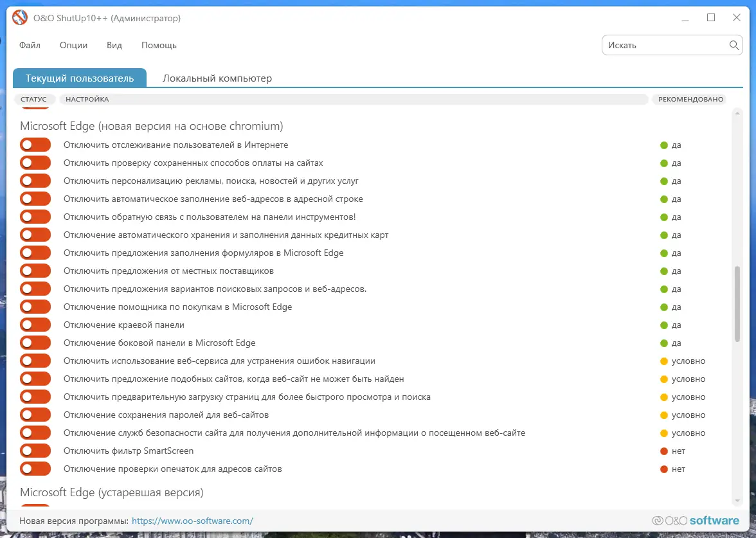Maximize the ShutUp10++ window
The width and height of the screenshot is (756, 538).
click(711, 18)
